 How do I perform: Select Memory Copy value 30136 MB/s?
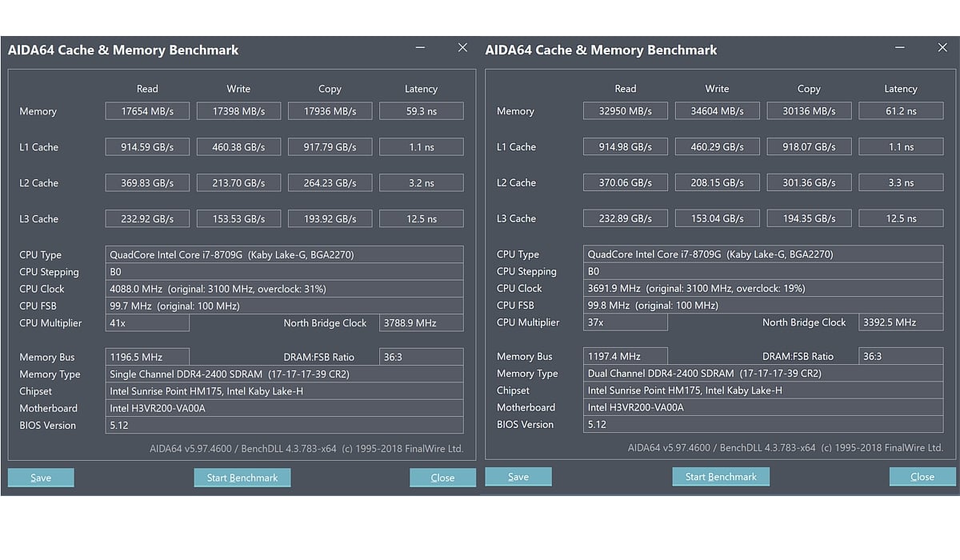pyautogui.click(x=809, y=111)
